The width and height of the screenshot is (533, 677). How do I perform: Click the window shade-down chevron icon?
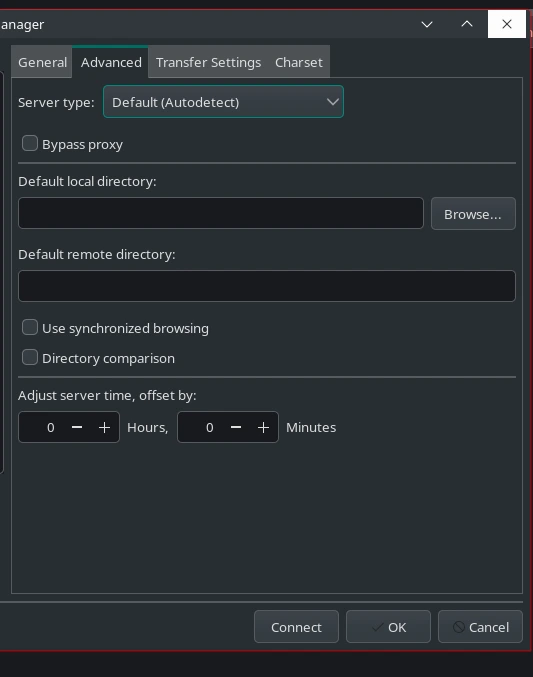pyautogui.click(x=427, y=25)
